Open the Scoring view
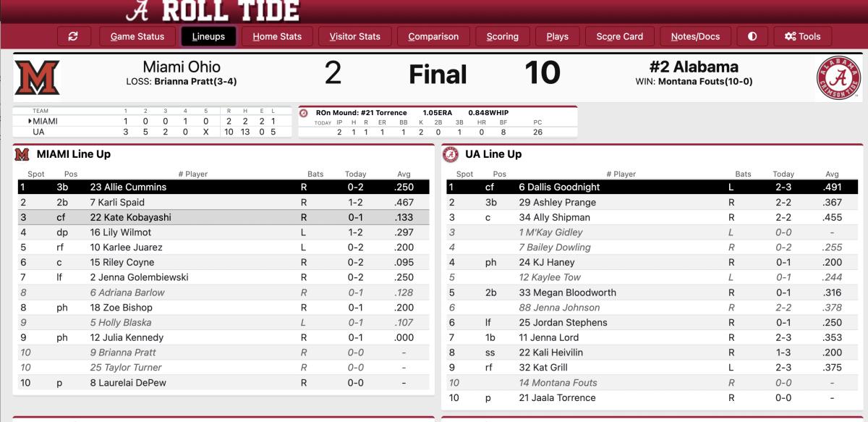Viewport: 868px width, 422px height. pos(502,36)
